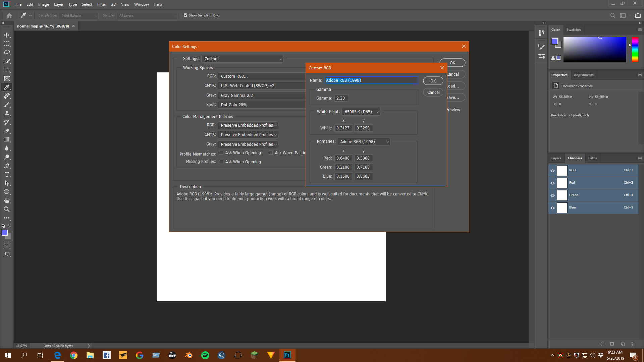This screenshot has width=644, height=362.
Task: Select the Eraser tool
Action: click(7, 131)
